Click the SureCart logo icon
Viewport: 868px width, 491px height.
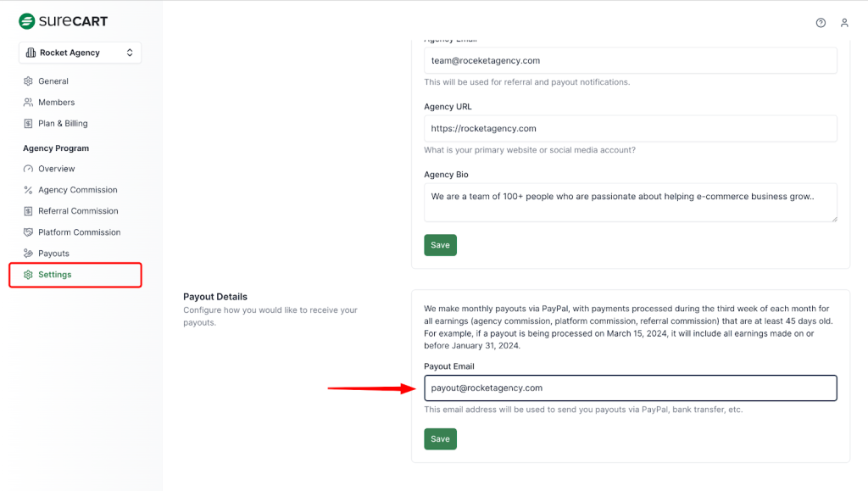point(26,21)
